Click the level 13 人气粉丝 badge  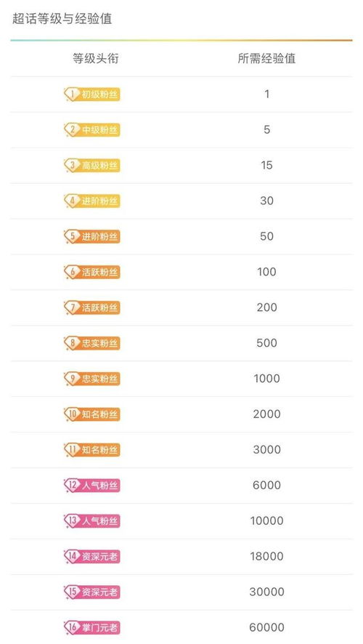tap(92, 520)
